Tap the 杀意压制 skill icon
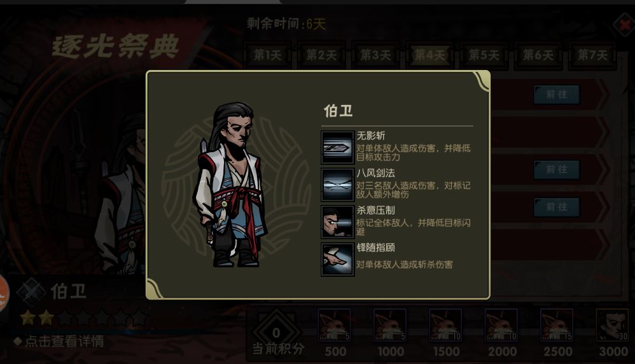The width and height of the screenshot is (635, 364). (x=338, y=222)
